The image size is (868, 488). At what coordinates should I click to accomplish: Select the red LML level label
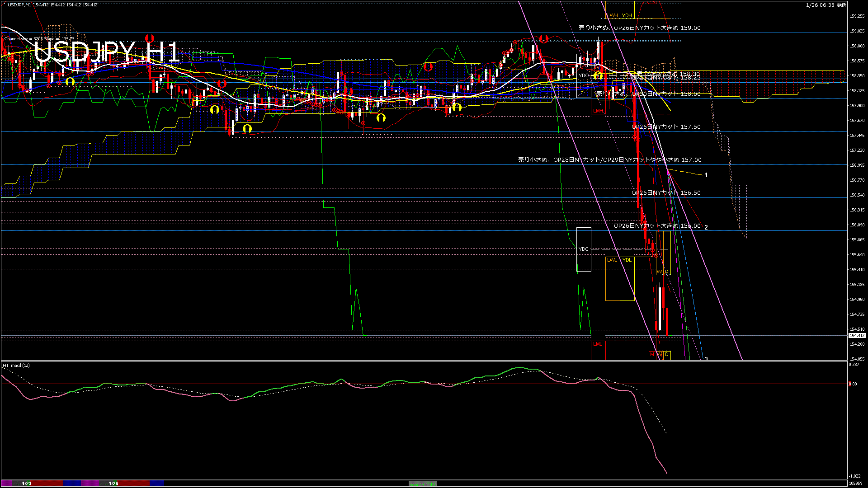click(598, 344)
